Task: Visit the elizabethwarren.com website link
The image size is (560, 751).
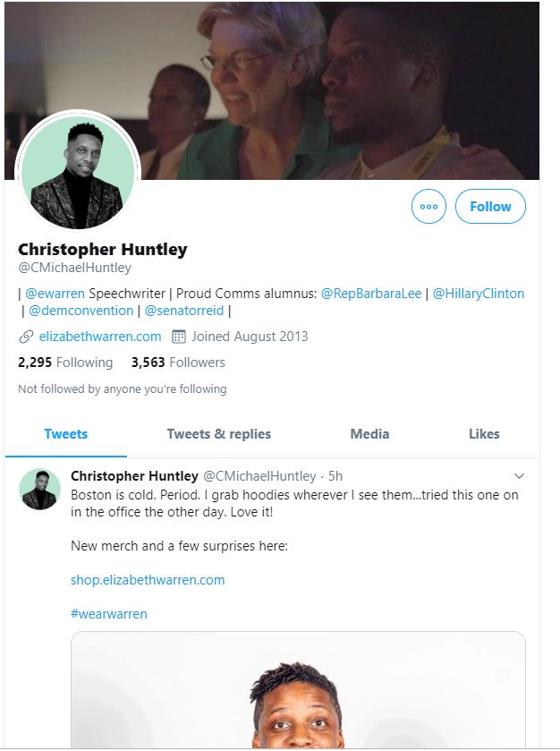Action: click(x=100, y=337)
